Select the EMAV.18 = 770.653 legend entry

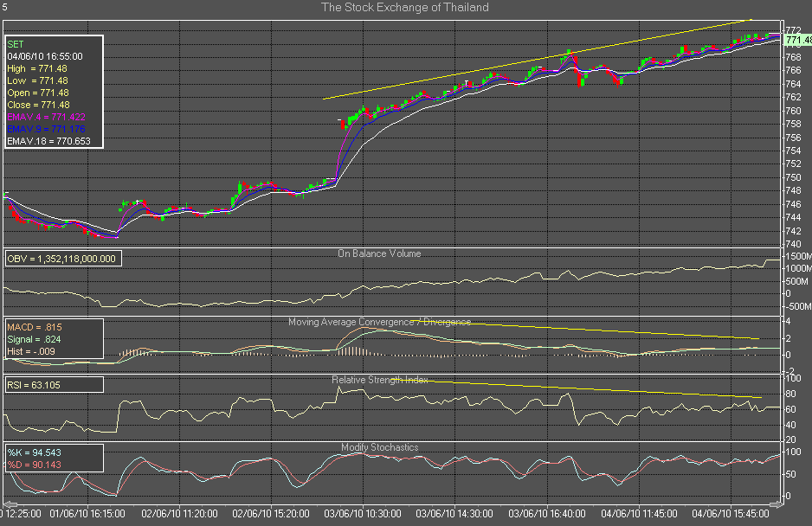point(48,141)
